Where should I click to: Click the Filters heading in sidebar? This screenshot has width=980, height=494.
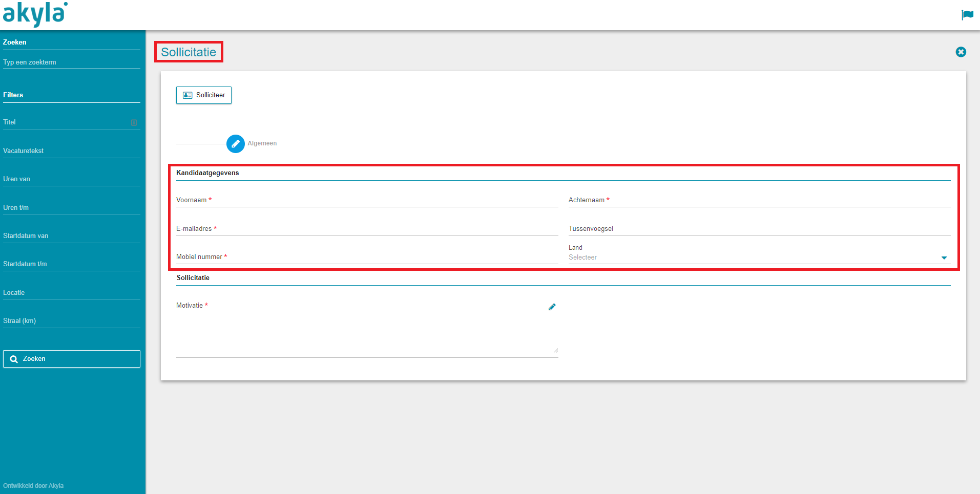[13, 95]
